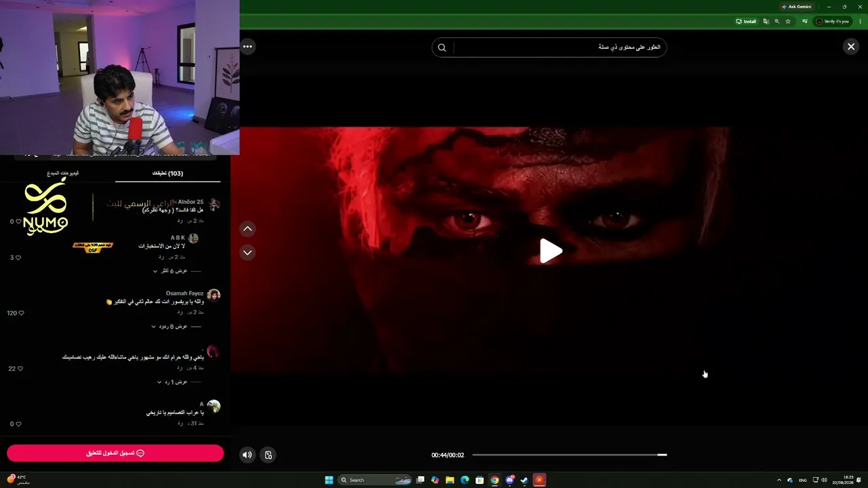Viewport: 868px width, 488px height.
Task: Open Microsoft Edge from the taskbar
Action: point(465,480)
